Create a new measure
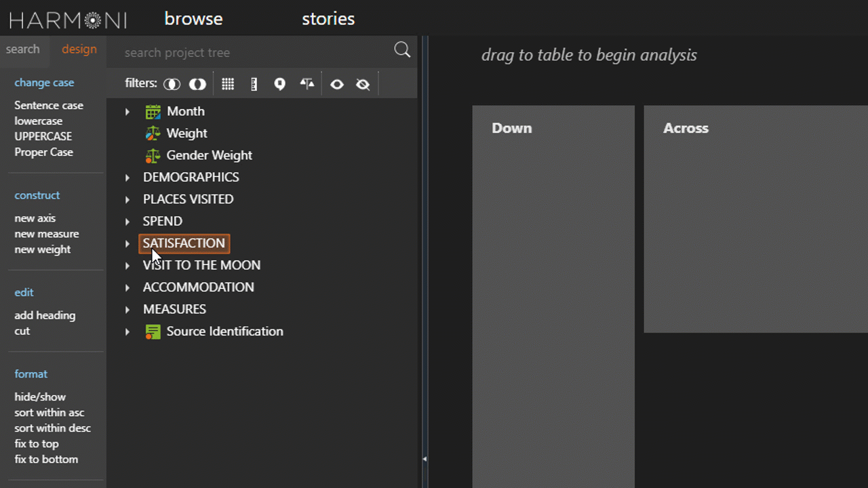 click(47, 234)
